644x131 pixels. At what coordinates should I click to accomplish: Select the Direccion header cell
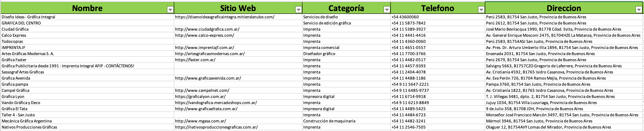click(563, 8)
